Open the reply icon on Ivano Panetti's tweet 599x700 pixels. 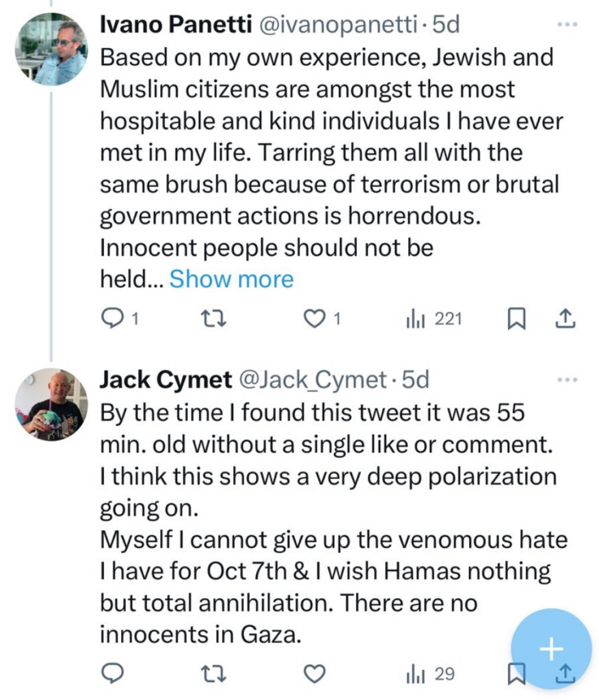(111, 318)
